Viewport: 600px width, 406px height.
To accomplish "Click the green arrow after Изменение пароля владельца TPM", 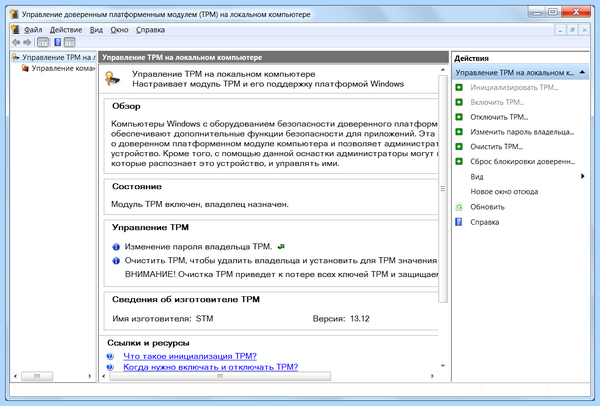I will coord(281,247).
